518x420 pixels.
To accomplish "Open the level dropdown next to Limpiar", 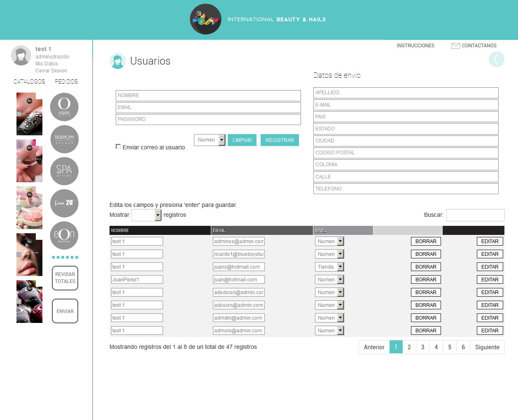I will [210, 140].
